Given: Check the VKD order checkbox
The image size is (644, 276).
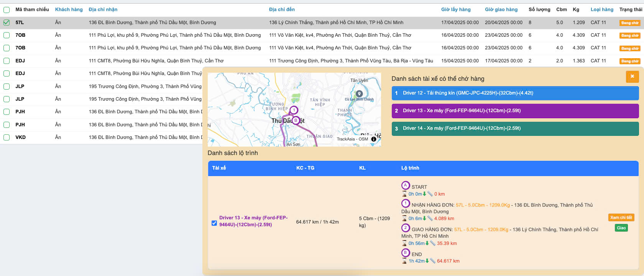Looking at the screenshot, I should coord(7,137).
